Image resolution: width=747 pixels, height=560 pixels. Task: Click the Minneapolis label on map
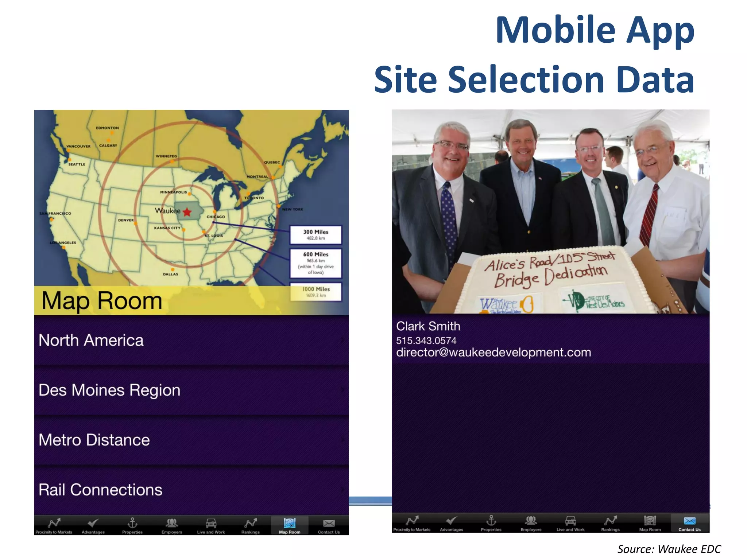(174, 192)
